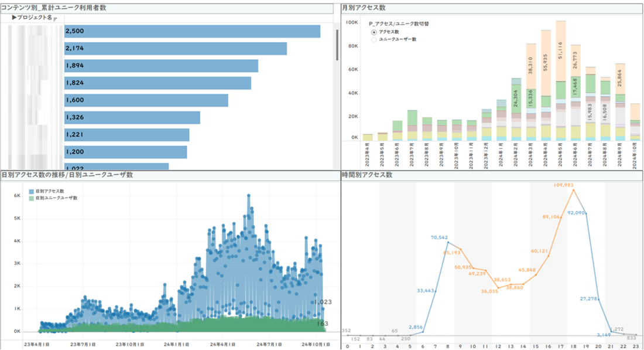Click the bar with value 1,600
The width and height of the screenshot is (644, 350).
pos(146,100)
